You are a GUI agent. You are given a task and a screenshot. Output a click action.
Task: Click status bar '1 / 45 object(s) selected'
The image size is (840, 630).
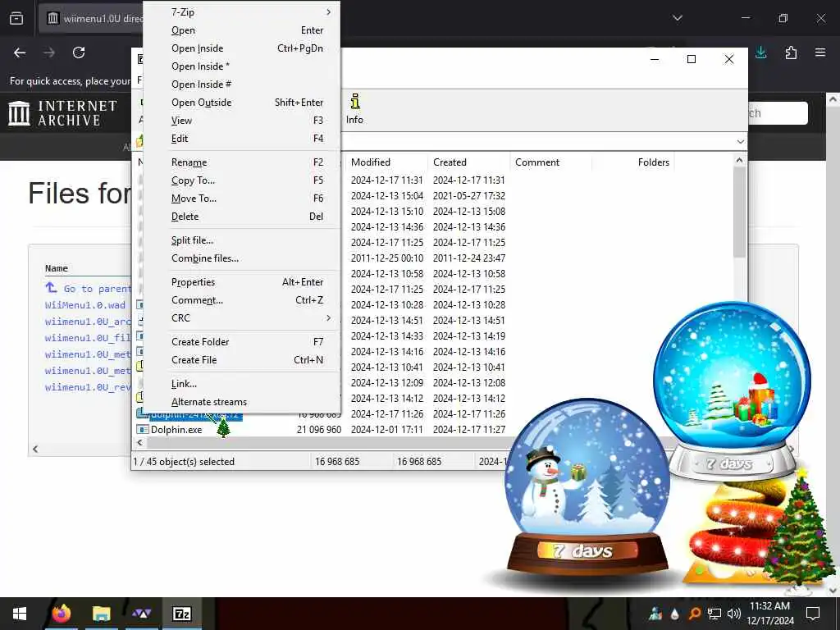[x=184, y=462]
